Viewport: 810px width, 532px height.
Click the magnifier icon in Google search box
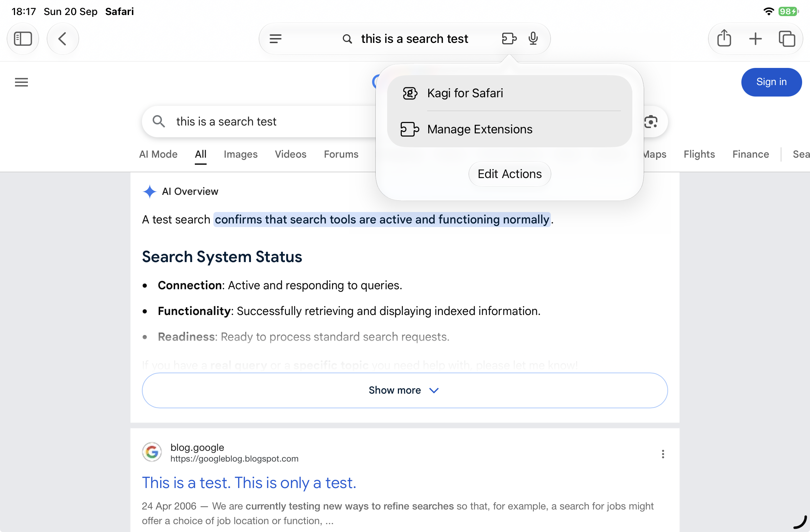pos(159,122)
